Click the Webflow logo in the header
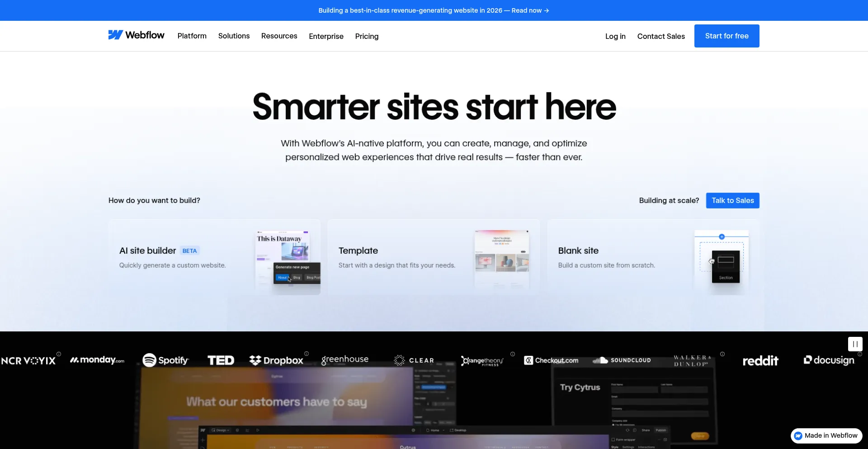Screen dimensions: 868x449 coord(136,35)
